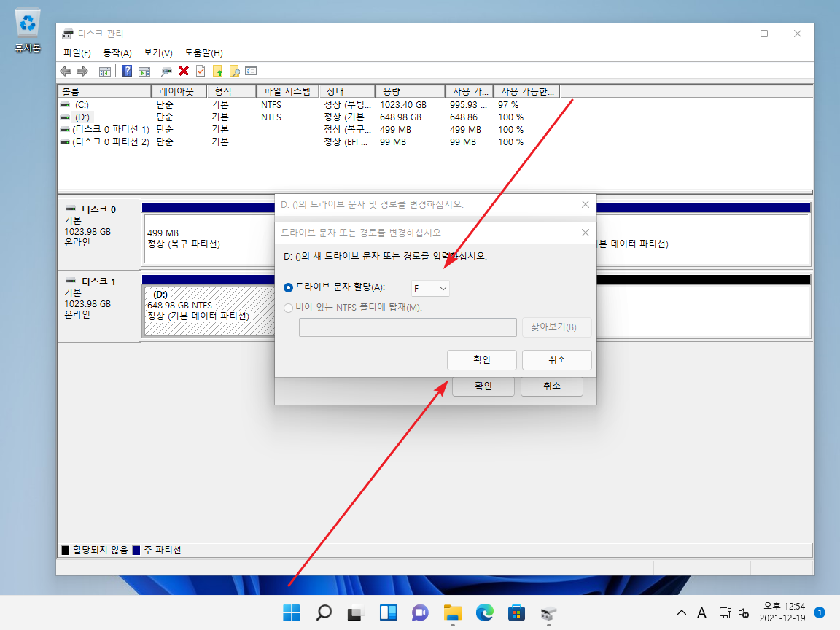Click the notification badge in the tray

pos(819,612)
